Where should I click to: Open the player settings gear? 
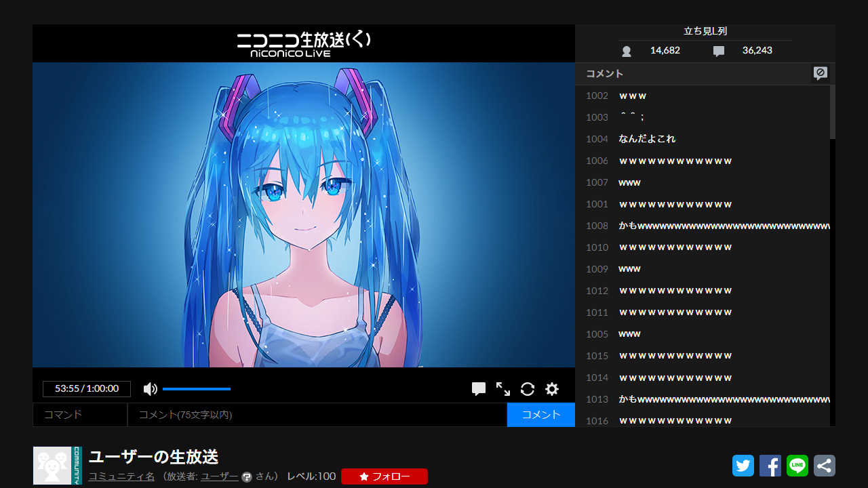[x=551, y=388]
